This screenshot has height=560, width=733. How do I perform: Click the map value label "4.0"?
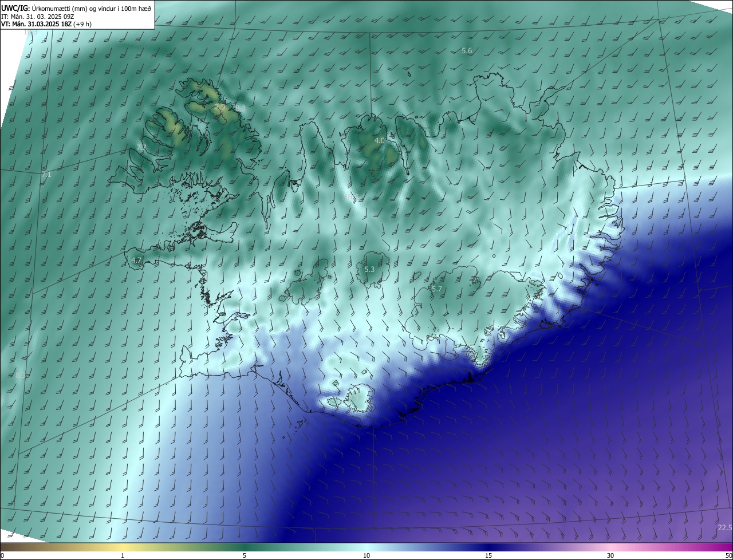[379, 140]
